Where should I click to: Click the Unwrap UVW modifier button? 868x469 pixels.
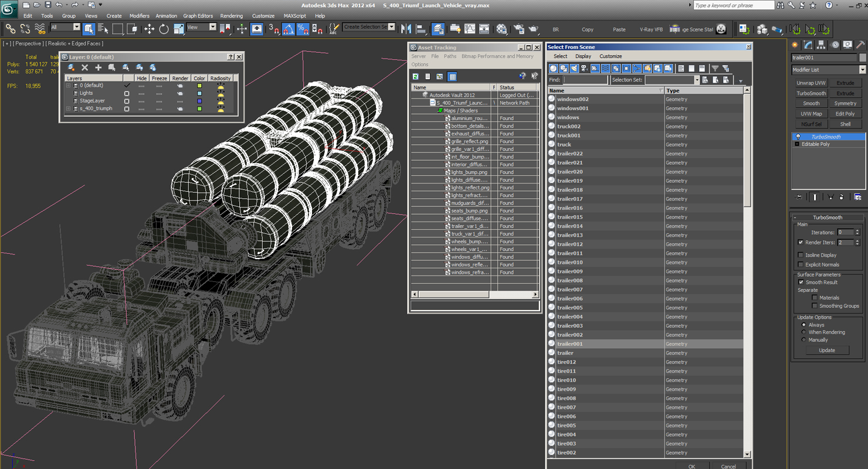pos(811,83)
